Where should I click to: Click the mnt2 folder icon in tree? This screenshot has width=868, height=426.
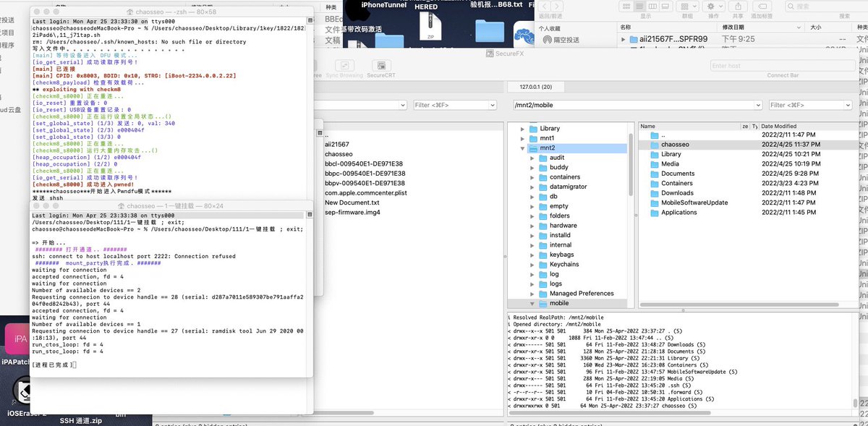534,148
